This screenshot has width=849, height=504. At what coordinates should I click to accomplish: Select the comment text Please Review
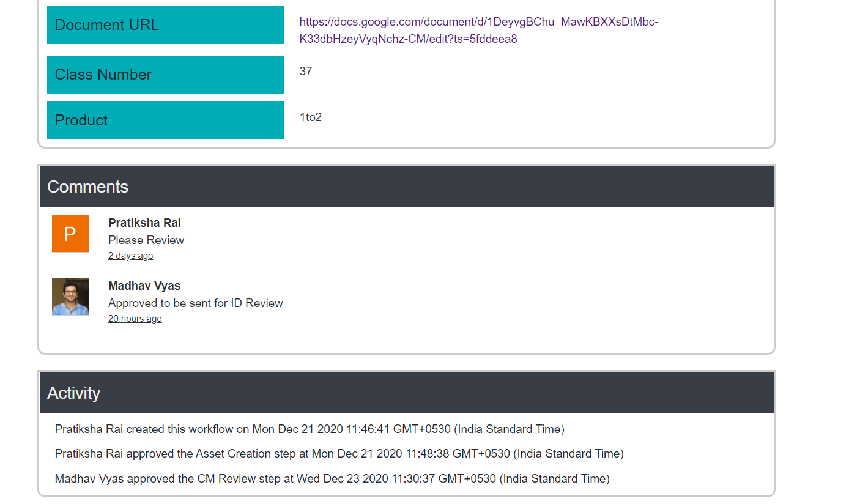coord(146,240)
